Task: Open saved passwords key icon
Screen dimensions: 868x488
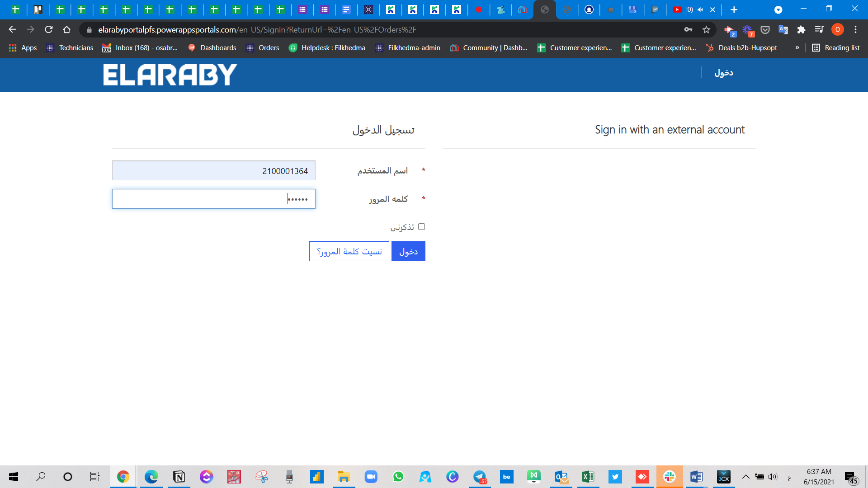Action: click(688, 30)
